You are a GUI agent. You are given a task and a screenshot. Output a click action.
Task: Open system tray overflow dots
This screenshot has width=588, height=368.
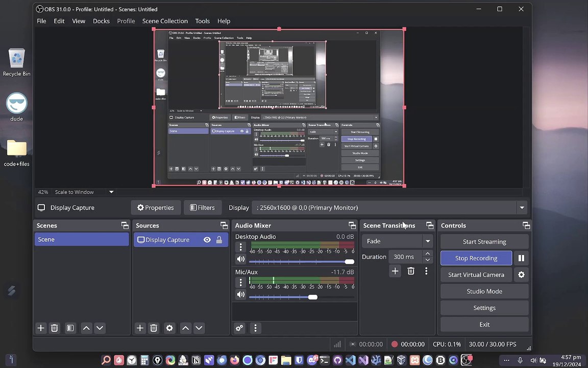click(507, 360)
